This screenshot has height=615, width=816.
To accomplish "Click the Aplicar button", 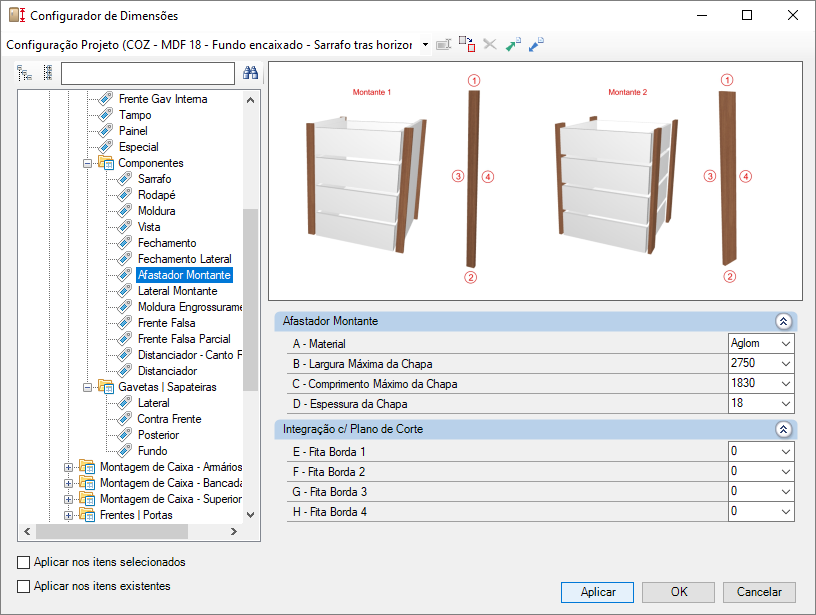I will [x=597, y=592].
